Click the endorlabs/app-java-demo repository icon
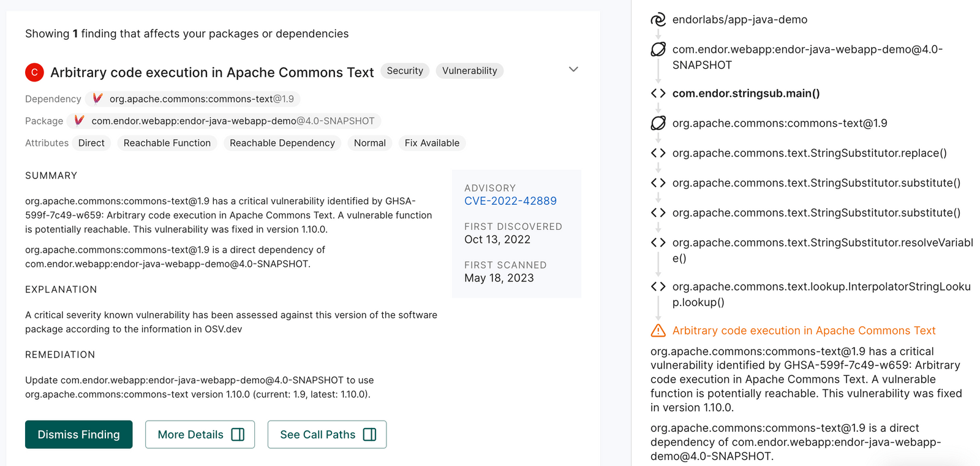This screenshot has width=980, height=466. (x=658, y=20)
